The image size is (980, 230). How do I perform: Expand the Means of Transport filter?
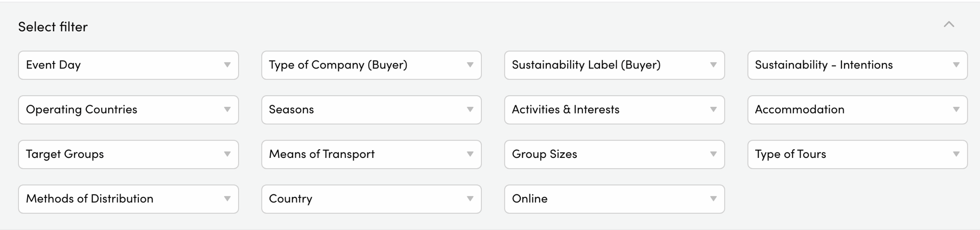tap(371, 154)
